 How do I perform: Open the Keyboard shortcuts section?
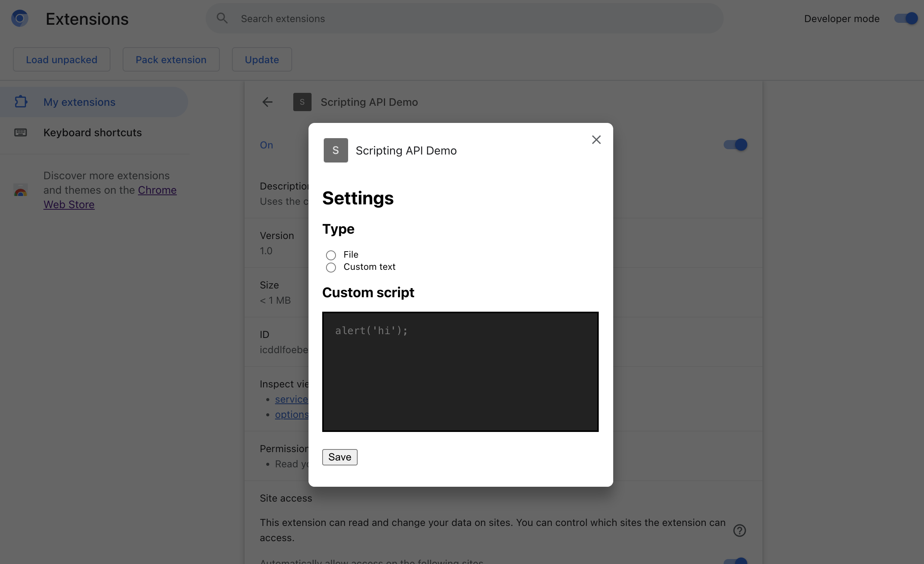point(93,132)
